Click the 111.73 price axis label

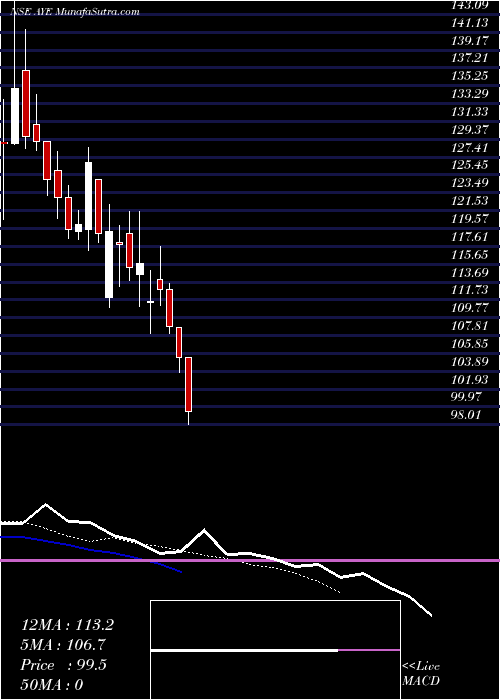[x=472, y=290]
